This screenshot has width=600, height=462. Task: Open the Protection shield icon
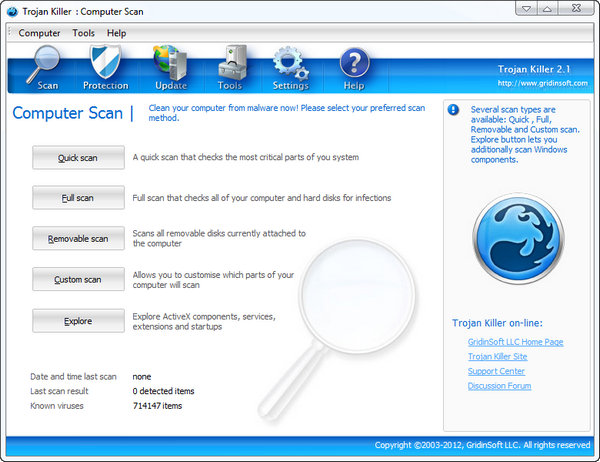coord(105,66)
